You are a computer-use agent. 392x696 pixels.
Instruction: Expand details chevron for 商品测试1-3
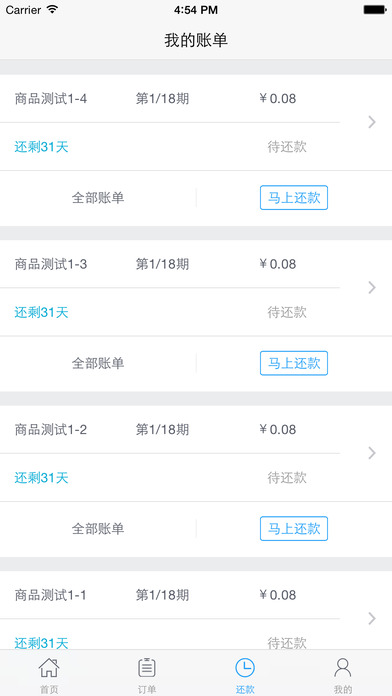(372, 288)
